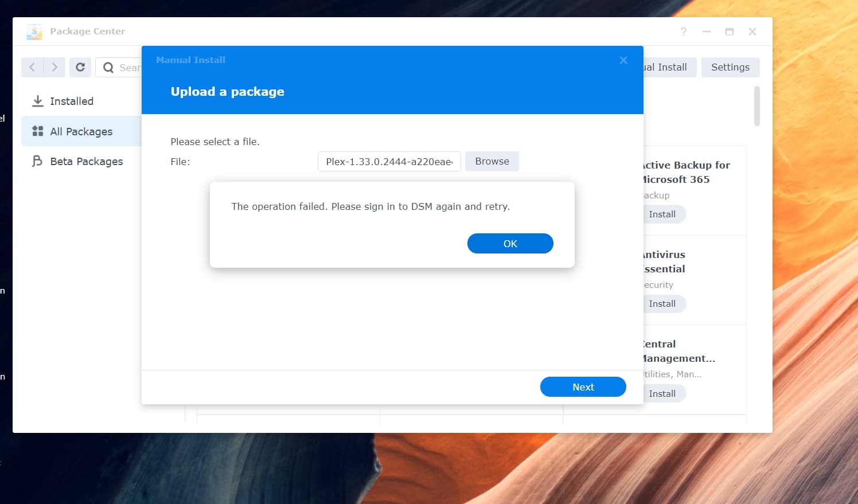The image size is (858, 504).
Task: Refresh the Package Center list
Action: (80, 67)
